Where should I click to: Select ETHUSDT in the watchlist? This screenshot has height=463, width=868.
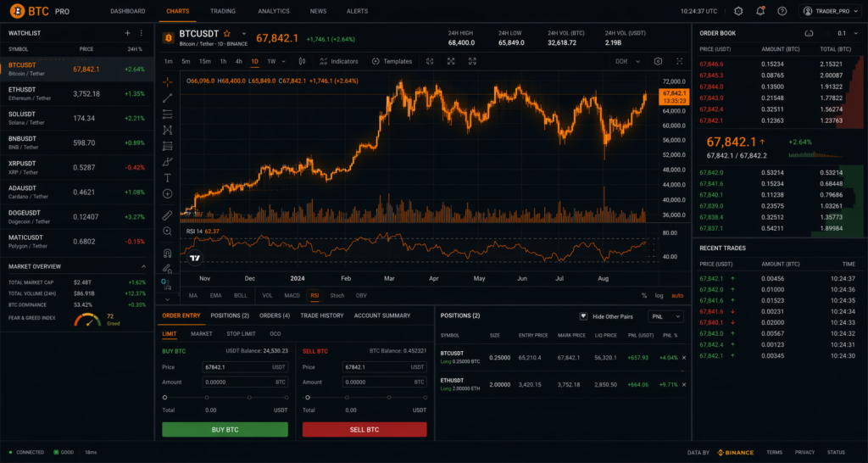[x=77, y=93]
